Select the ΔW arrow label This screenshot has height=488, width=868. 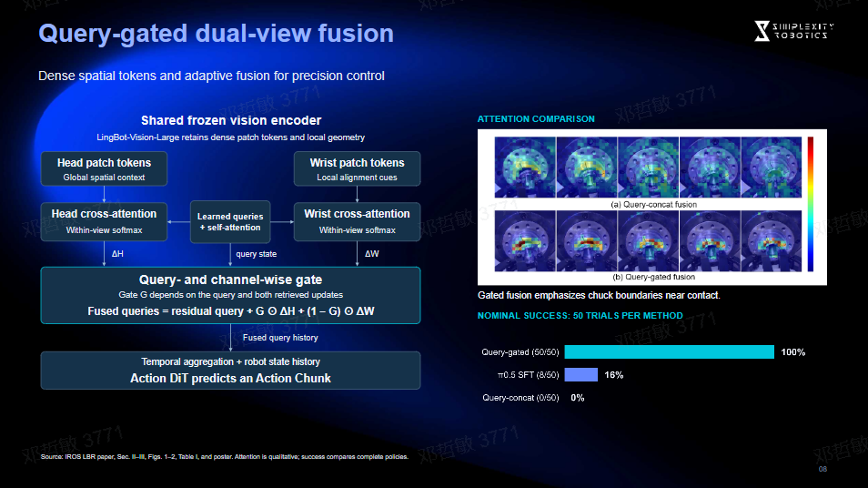(x=371, y=254)
